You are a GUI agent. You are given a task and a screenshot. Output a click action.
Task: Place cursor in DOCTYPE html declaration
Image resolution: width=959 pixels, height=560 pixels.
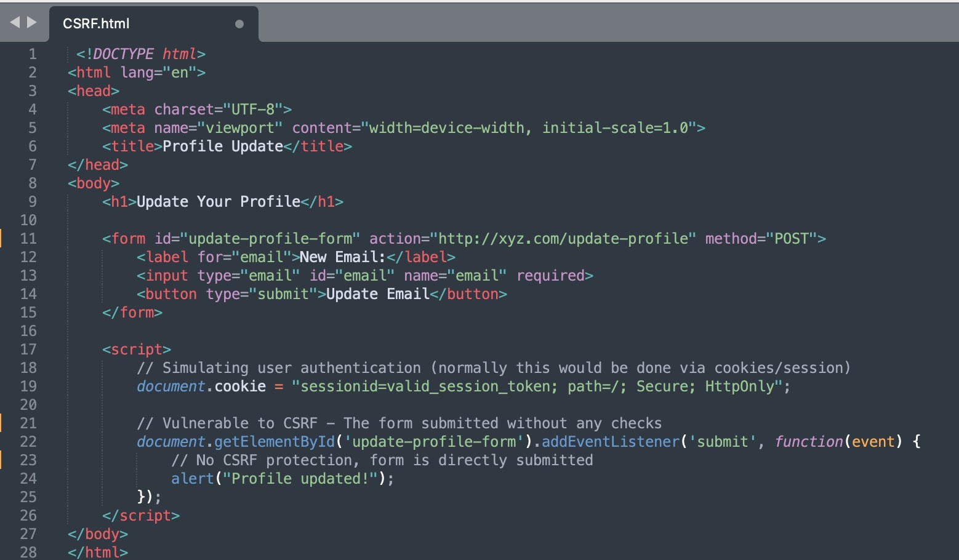[140, 54]
